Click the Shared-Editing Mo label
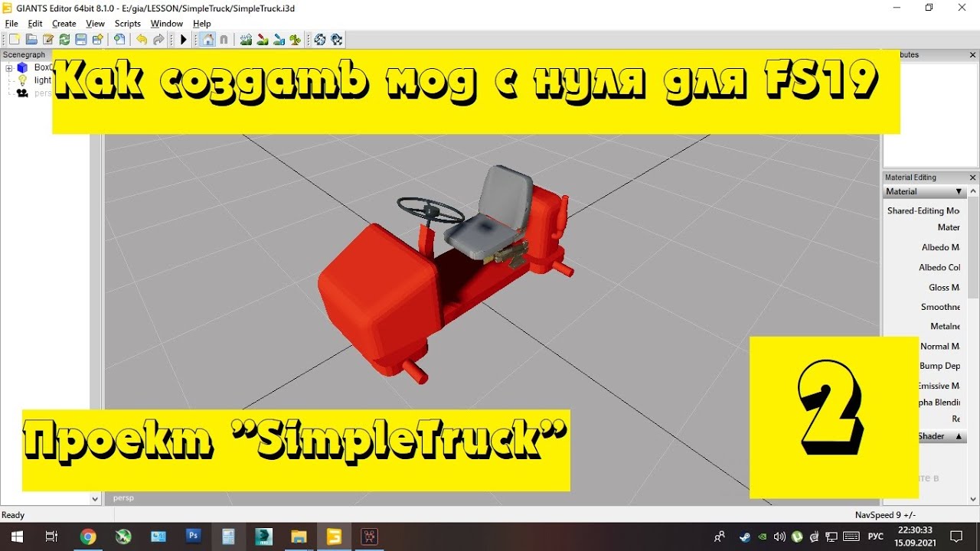Screen dimensions: 980x551 tap(923, 210)
